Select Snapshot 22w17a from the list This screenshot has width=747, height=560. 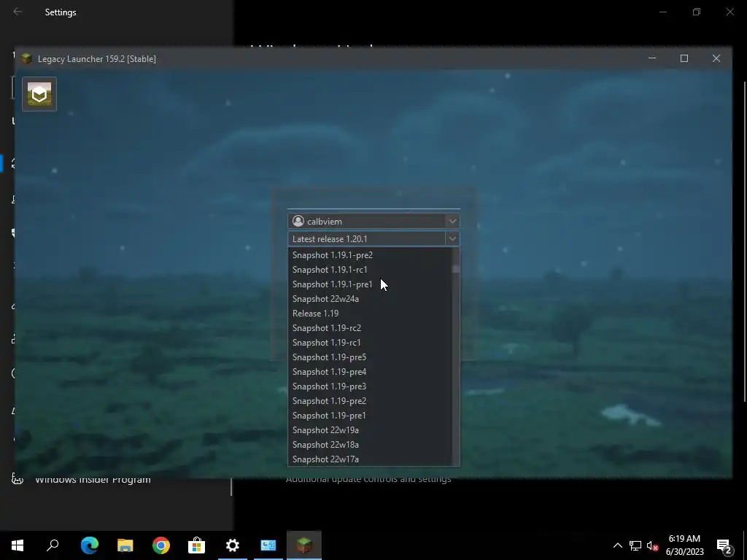click(370, 459)
